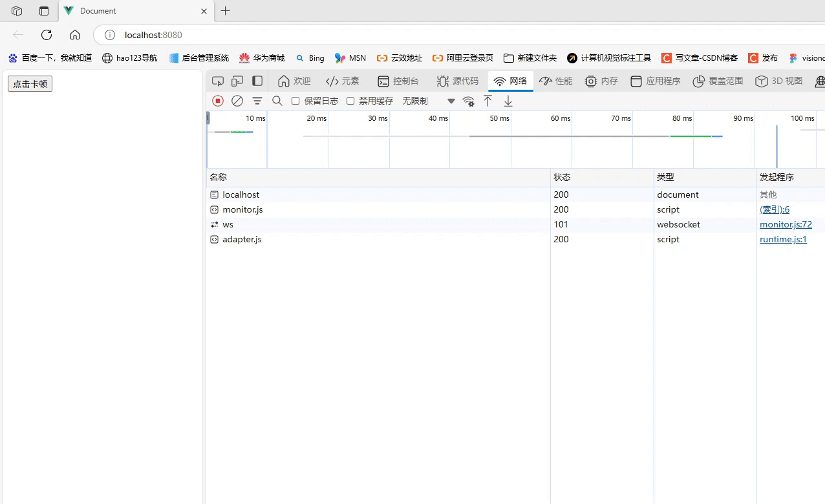Screen dimensions: 825x504
Task: Switch to the 元素 tab
Action: [x=343, y=81]
